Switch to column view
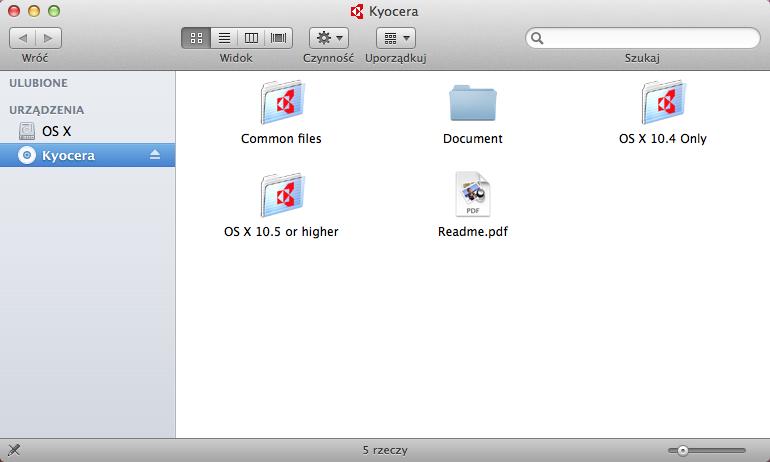Viewport: 770px width, 462px height. pyautogui.click(x=251, y=38)
